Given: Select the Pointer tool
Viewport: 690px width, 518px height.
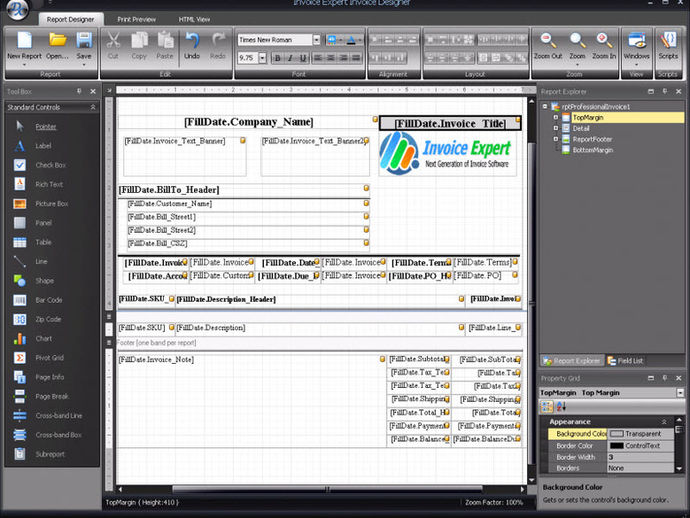Looking at the screenshot, I should point(46,127).
